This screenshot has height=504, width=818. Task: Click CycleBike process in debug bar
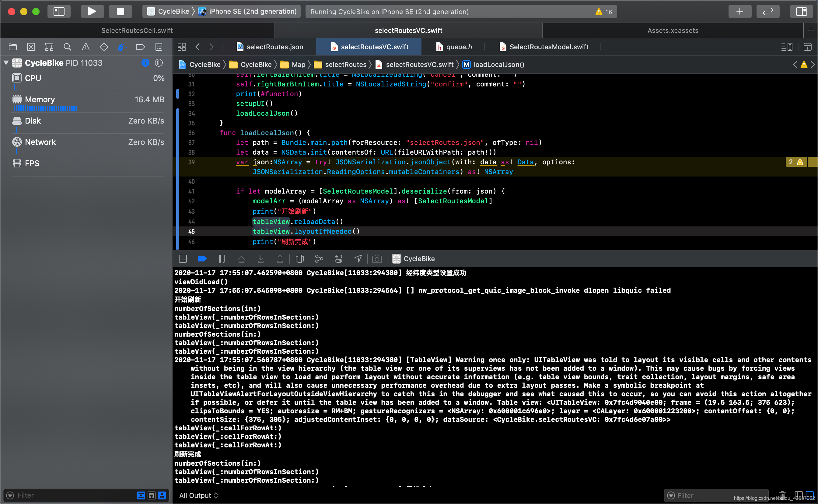(x=413, y=259)
